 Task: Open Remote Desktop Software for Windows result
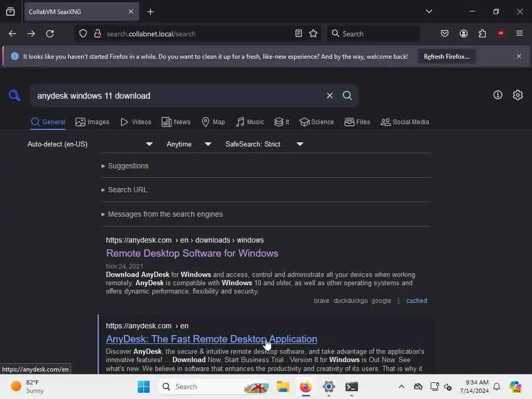(192, 254)
